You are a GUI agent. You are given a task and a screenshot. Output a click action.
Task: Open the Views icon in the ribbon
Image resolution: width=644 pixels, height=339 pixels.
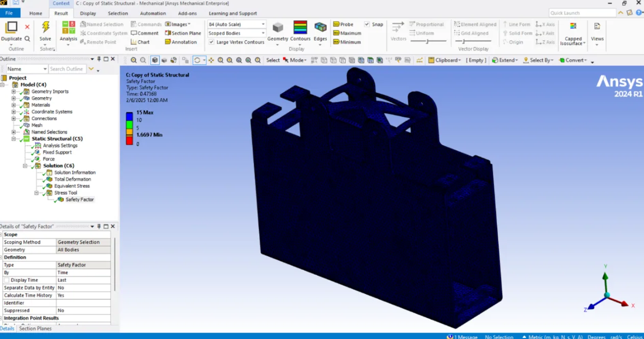[x=597, y=26]
